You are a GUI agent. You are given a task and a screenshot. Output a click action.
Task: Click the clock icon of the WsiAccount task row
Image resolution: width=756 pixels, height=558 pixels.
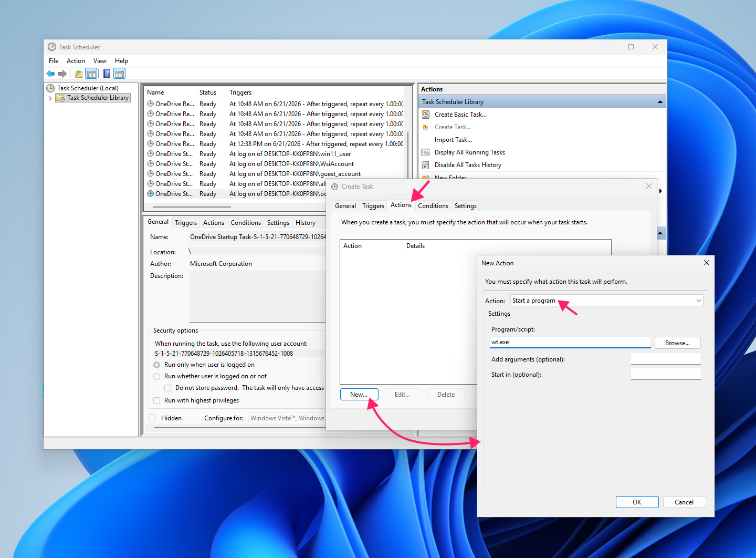click(151, 164)
